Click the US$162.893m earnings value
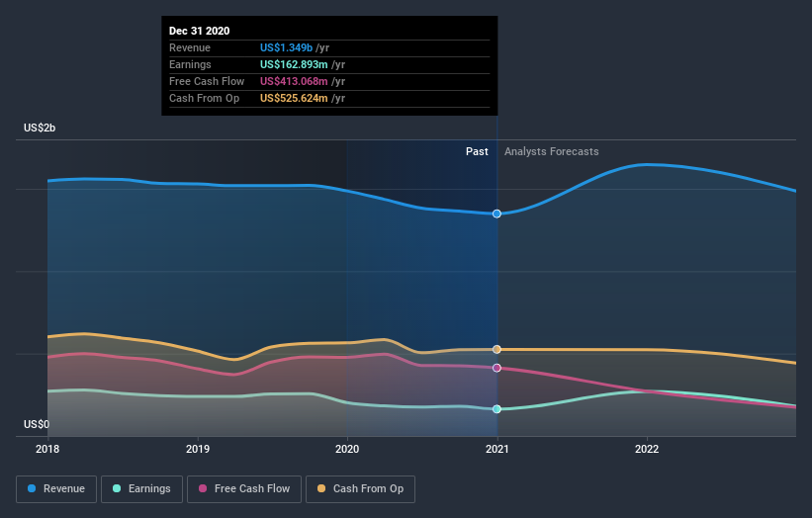Screen dimensions: 812x518 coord(294,64)
